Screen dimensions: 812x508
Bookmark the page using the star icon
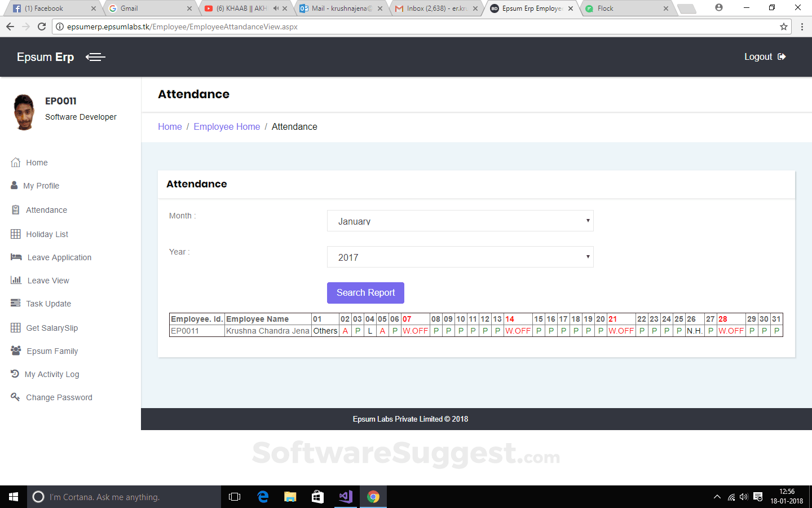784,27
